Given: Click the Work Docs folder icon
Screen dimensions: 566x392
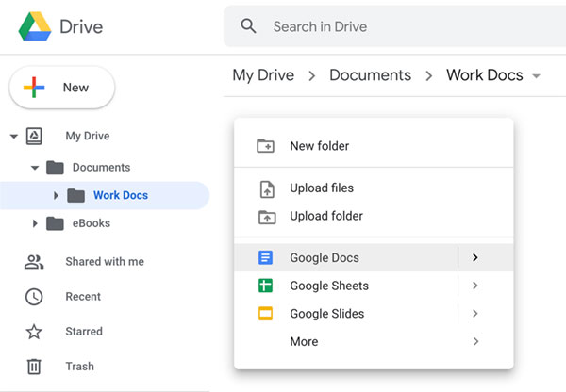Looking at the screenshot, I should point(75,195).
